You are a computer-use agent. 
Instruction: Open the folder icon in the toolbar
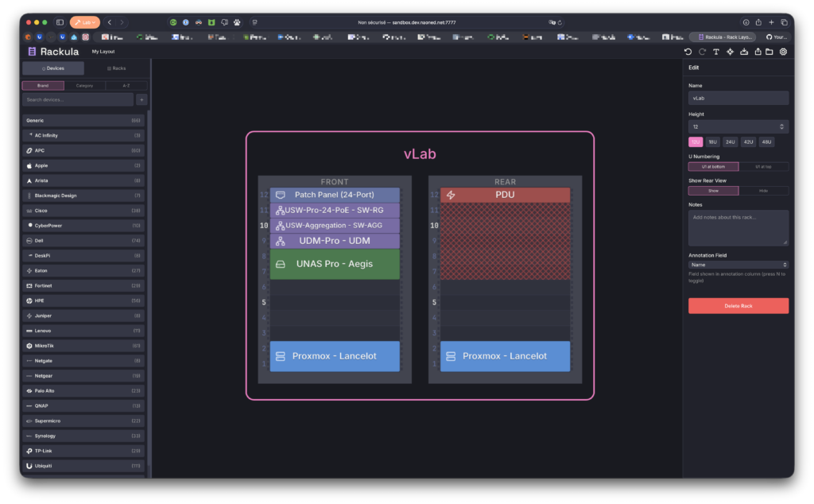tap(769, 52)
